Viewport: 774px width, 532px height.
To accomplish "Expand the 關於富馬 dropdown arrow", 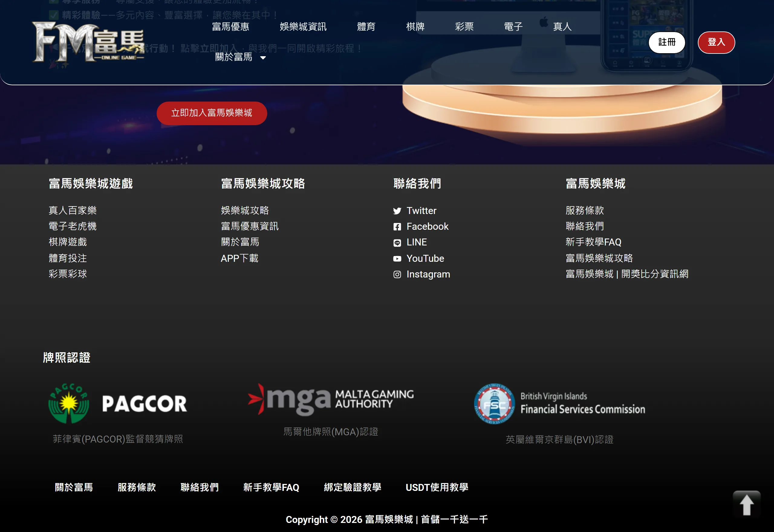I will click(x=263, y=58).
